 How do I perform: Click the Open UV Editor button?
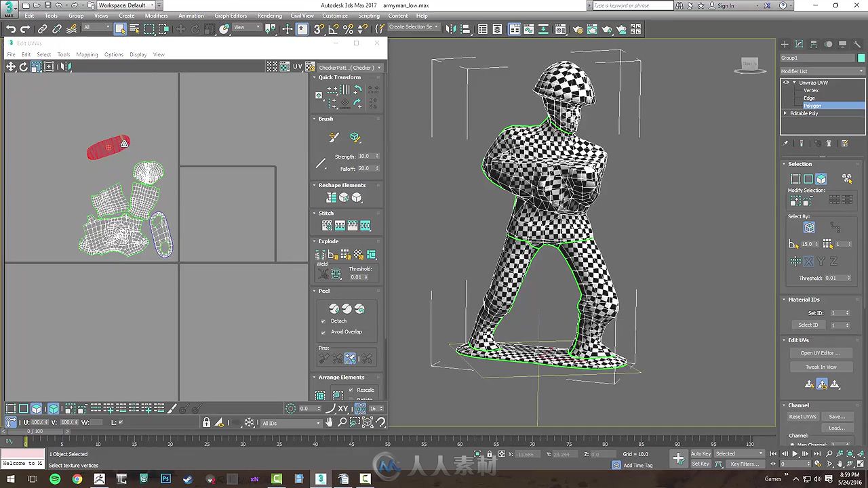821,353
